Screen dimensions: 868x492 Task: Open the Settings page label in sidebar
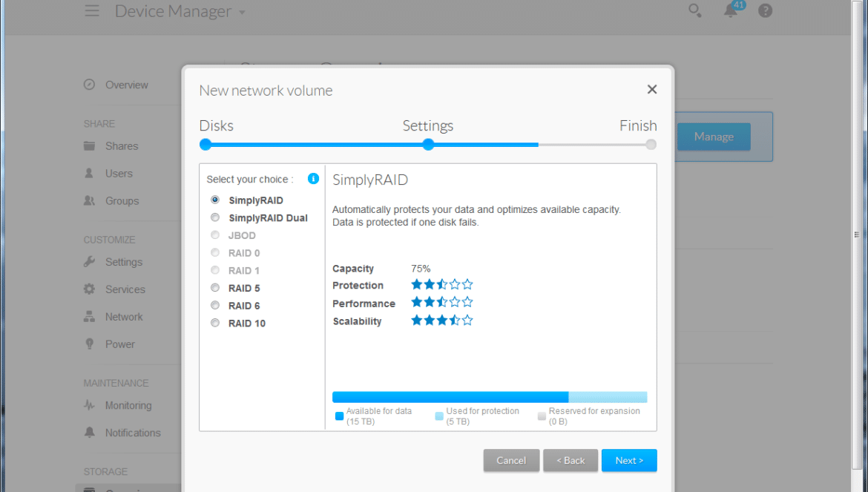(124, 262)
